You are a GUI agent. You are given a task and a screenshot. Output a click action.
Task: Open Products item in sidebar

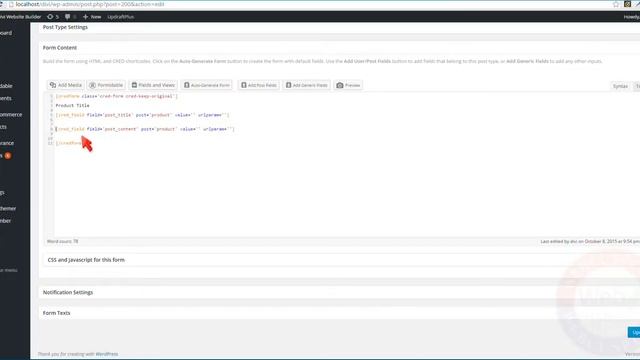[4, 127]
